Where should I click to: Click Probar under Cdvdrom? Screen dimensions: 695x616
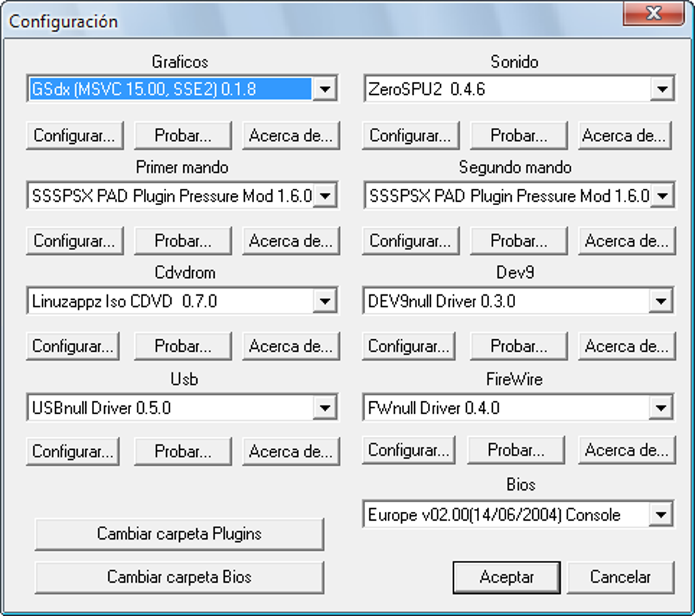(x=183, y=346)
